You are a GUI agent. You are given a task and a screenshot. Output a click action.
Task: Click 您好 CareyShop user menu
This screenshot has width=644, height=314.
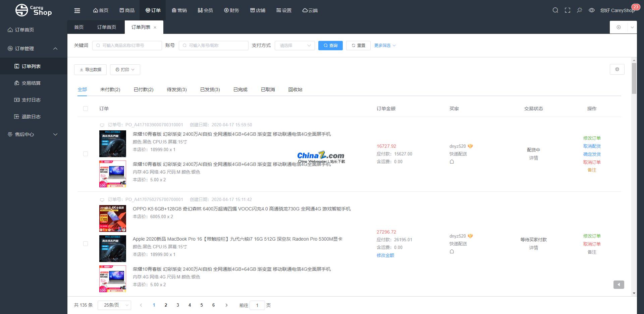pyautogui.click(x=617, y=10)
